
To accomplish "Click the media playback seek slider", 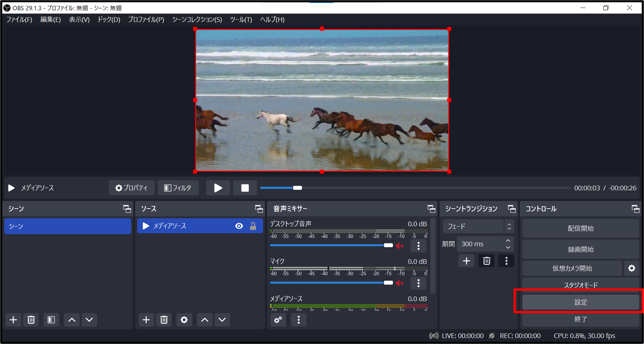I will coord(415,188).
